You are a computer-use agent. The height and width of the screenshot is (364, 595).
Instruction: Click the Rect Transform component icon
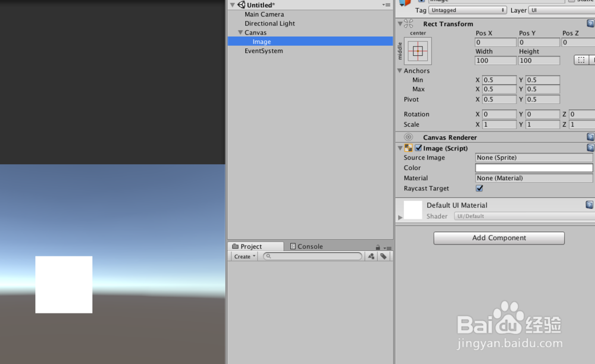[x=409, y=24]
